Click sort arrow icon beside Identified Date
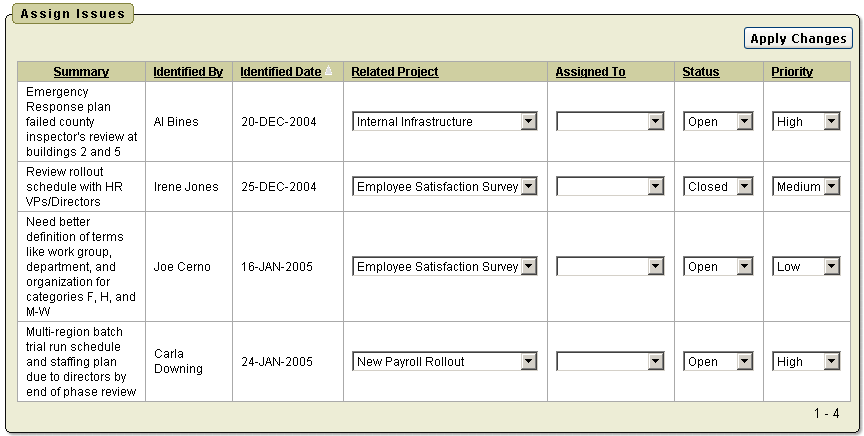The width and height of the screenshot is (864, 436). [329, 72]
